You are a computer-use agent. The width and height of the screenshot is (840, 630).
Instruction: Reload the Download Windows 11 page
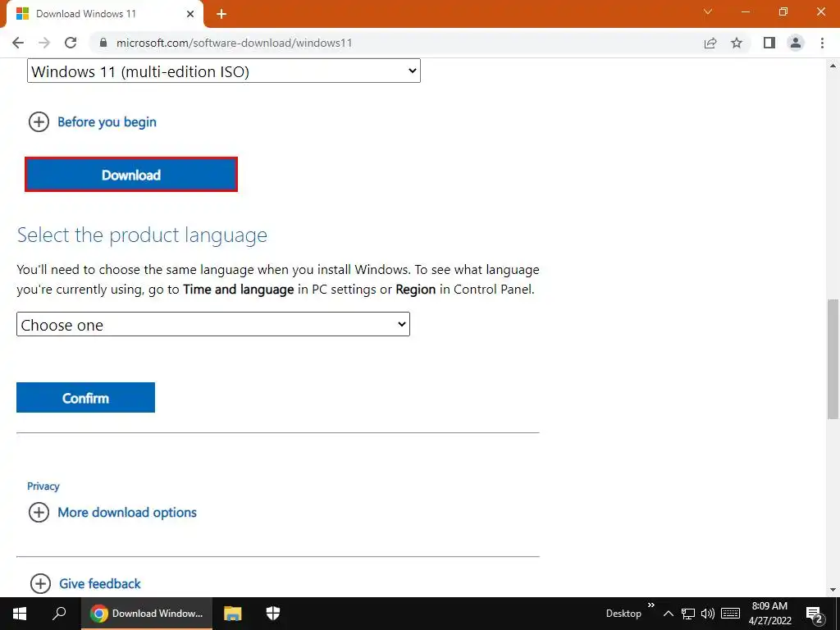click(71, 43)
